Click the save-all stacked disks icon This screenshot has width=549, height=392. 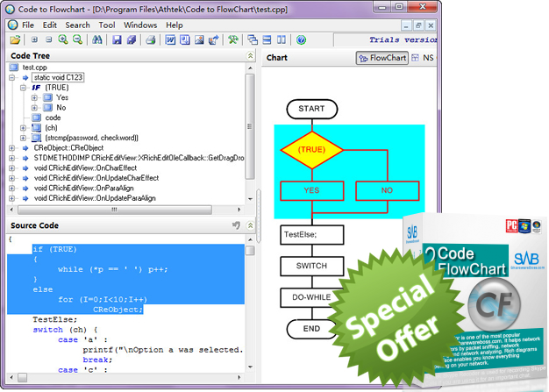132,39
